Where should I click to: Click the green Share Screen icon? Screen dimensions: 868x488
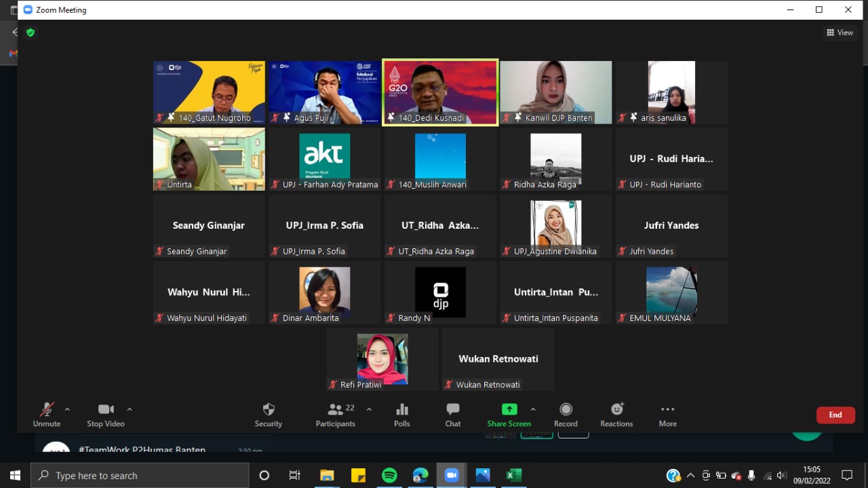[x=509, y=410]
